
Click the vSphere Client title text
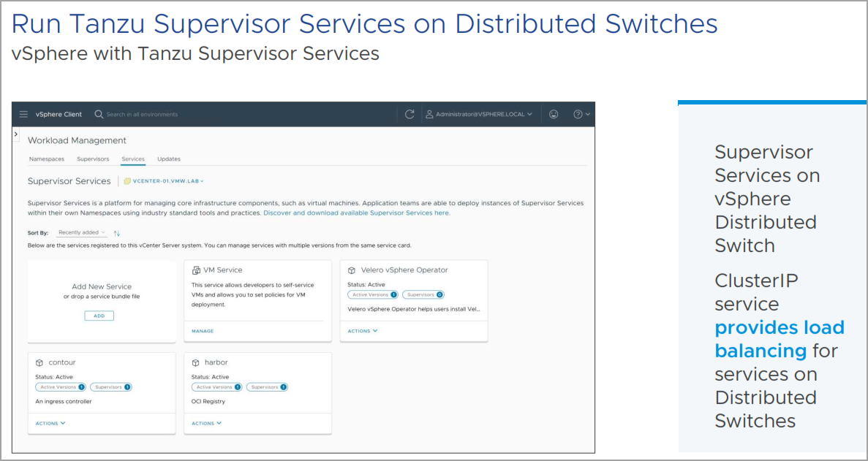(x=59, y=115)
